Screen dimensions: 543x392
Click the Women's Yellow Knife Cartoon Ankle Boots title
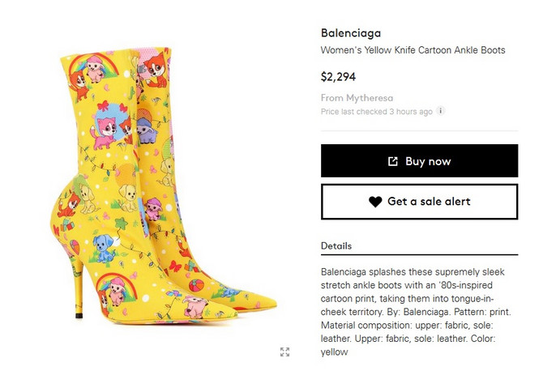[413, 50]
